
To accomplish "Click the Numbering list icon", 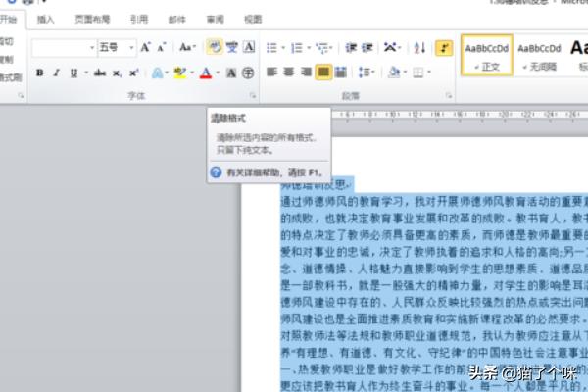I will pyautogui.click(x=297, y=48).
